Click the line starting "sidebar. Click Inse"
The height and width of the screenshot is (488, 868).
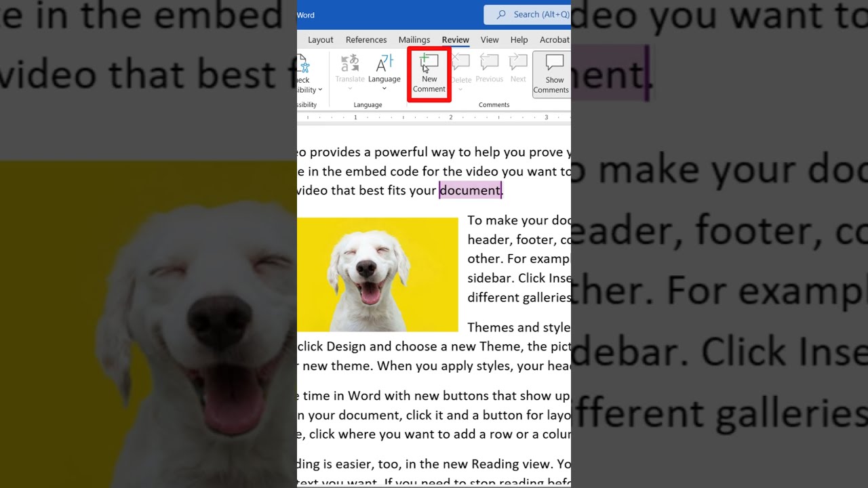pos(519,279)
